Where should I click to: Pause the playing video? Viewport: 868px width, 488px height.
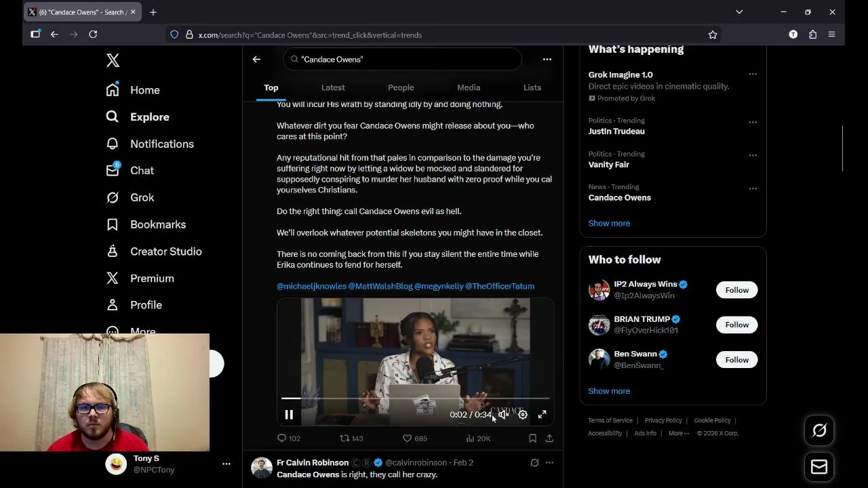pos(289,415)
